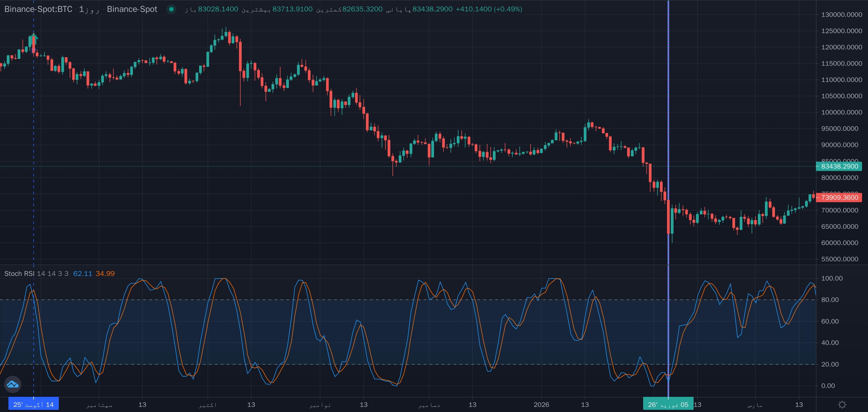This screenshot has height=412, width=868.
Task: Click the مارس month label on time axis
Action: 755,405
